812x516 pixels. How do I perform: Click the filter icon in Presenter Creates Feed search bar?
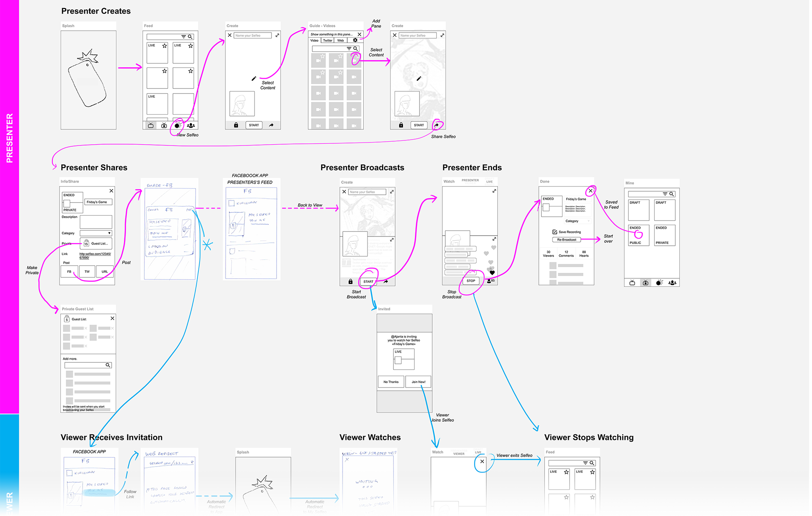pos(184,37)
